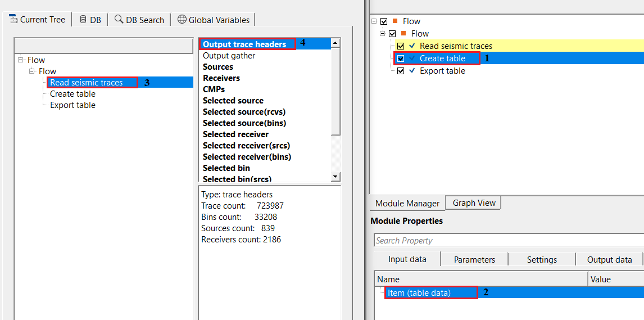Disable the Read seismic traces module checkbox
644x320 pixels.
click(x=401, y=46)
